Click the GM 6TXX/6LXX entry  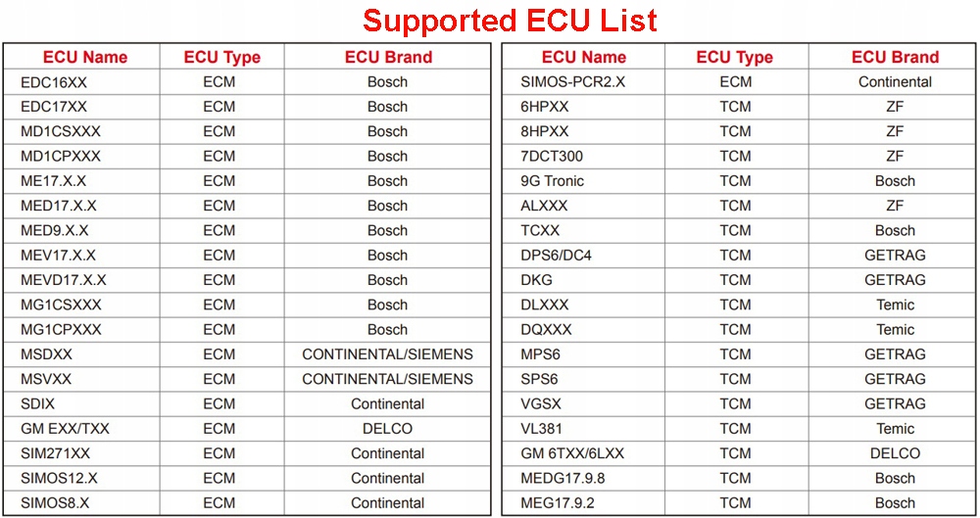(x=572, y=453)
